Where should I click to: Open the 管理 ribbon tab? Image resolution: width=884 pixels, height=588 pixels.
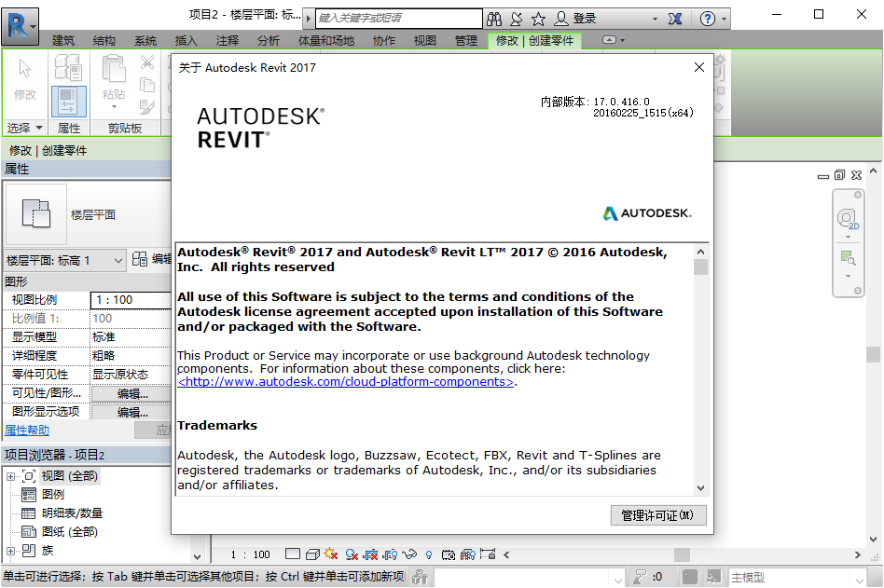point(466,41)
